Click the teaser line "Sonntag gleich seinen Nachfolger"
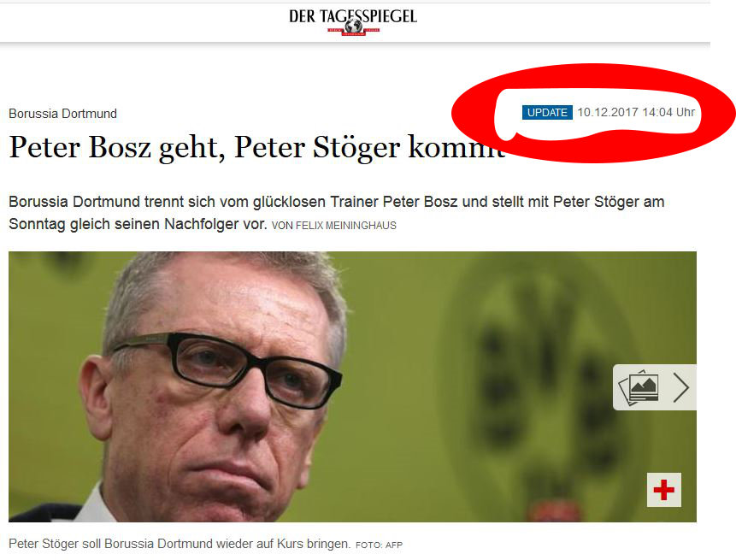This screenshot has height=560, width=736. [138, 224]
